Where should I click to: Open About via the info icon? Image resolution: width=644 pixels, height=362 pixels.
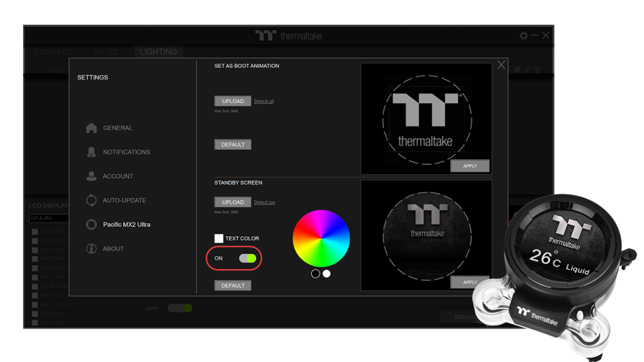91,249
